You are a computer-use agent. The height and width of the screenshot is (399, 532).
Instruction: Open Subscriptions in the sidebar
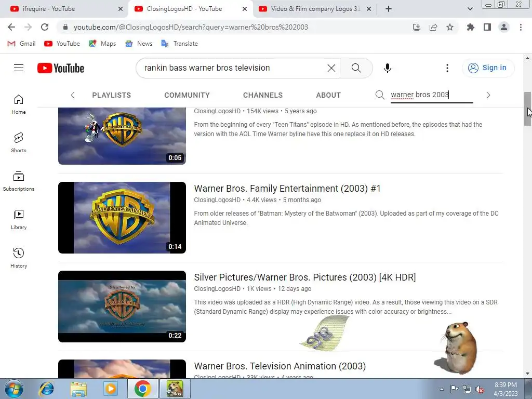coord(19,181)
